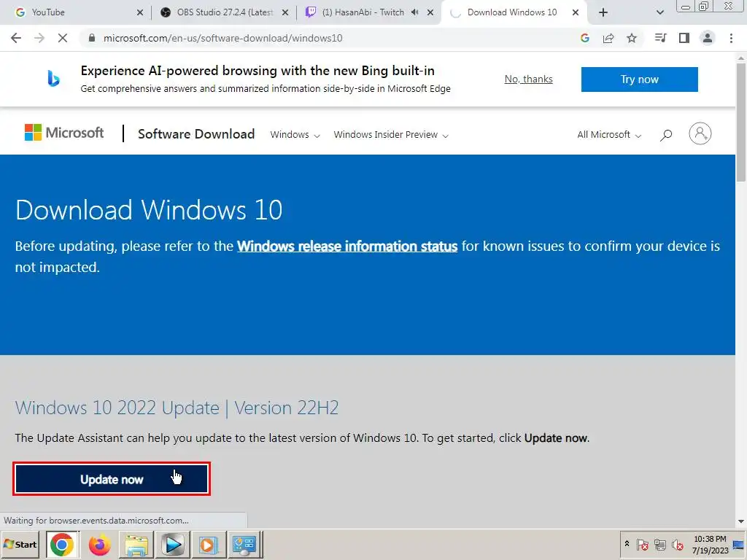Launch Firefox from the taskbar

(99, 544)
